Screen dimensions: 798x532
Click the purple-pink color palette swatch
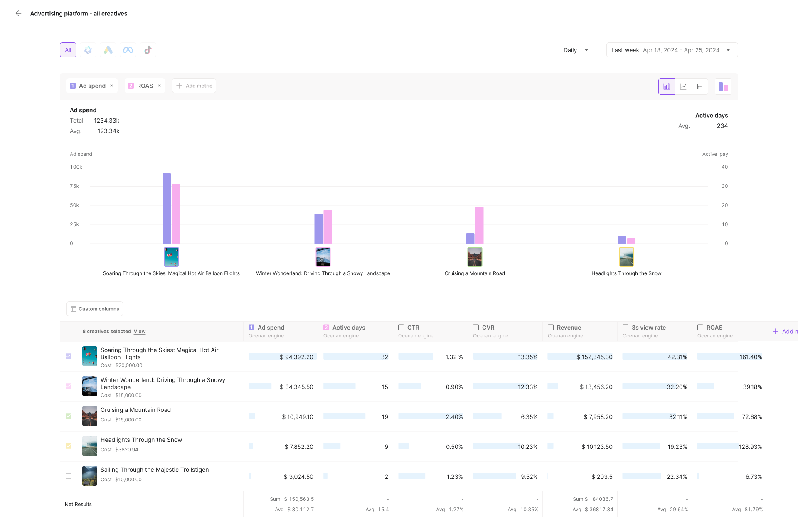pyautogui.click(x=723, y=86)
